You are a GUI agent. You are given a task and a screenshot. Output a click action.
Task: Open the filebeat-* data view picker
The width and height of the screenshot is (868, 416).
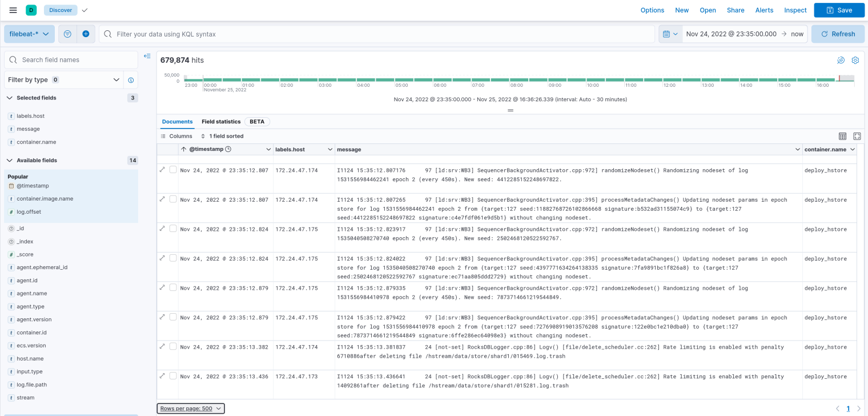coord(29,34)
